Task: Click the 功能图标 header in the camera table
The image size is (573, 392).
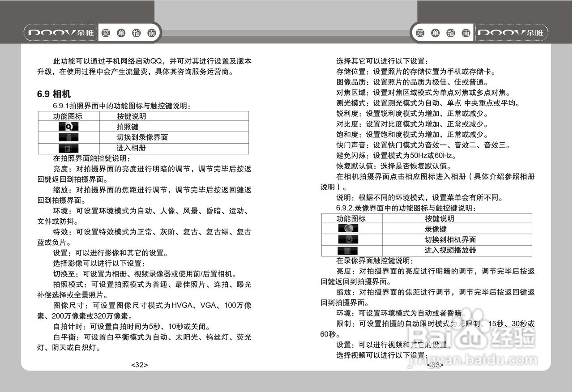Action: click(x=68, y=116)
